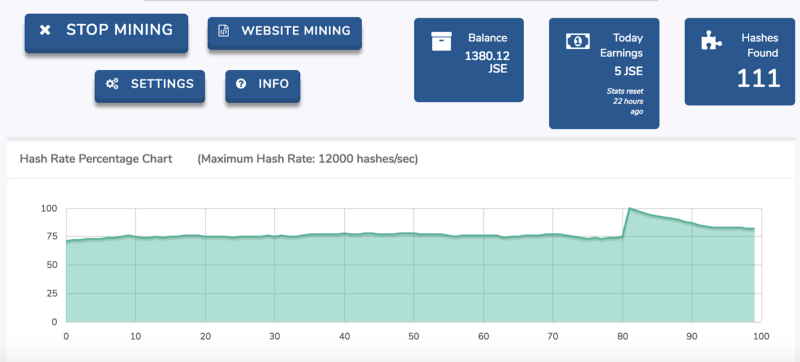The image size is (800, 362).
Task: Click the chart peak at 100 percent
Action: click(630, 208)
